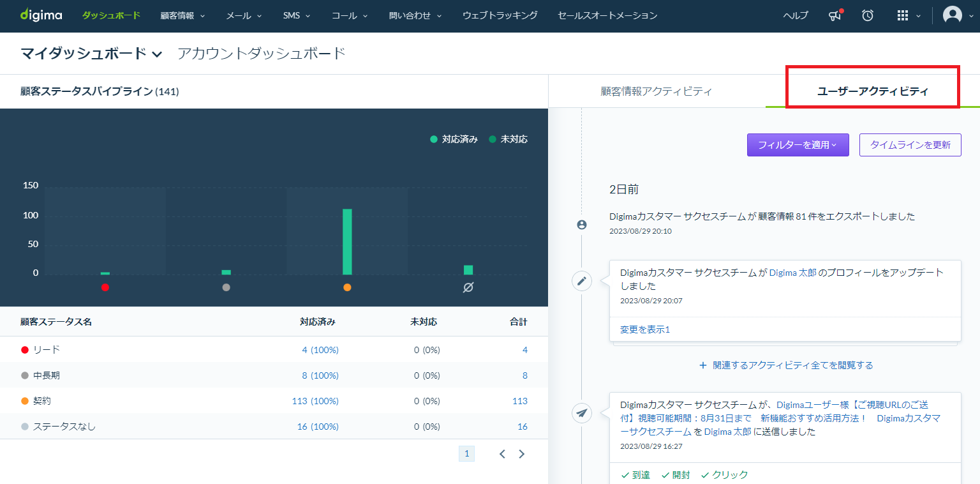
Task: Click 関連するアクティビティ全てを閲覧する
Action: (786, 365)
